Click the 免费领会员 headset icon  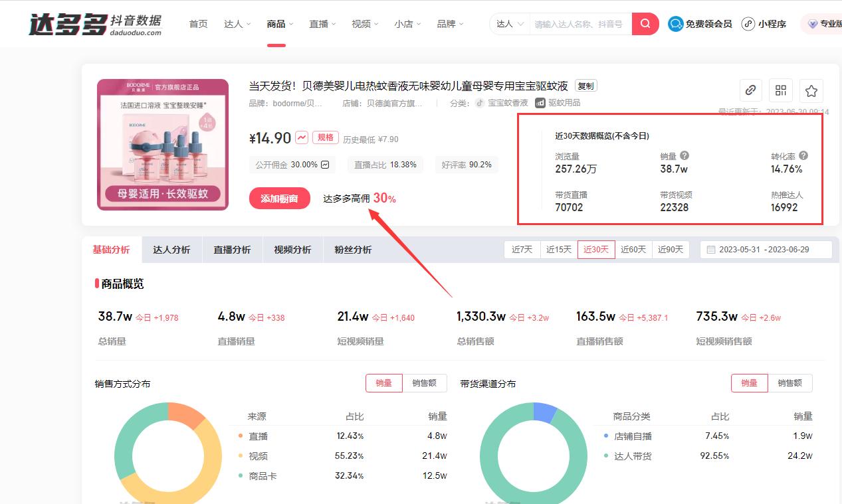pyautogui.click(x=675, y=23)
